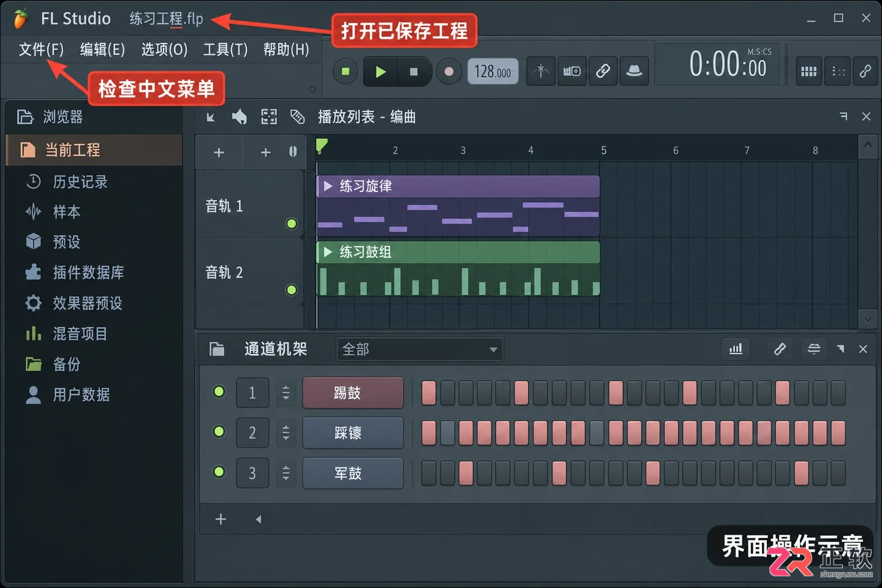
Task: Click the second plus button in playlist header
Action: coord(265,153)
